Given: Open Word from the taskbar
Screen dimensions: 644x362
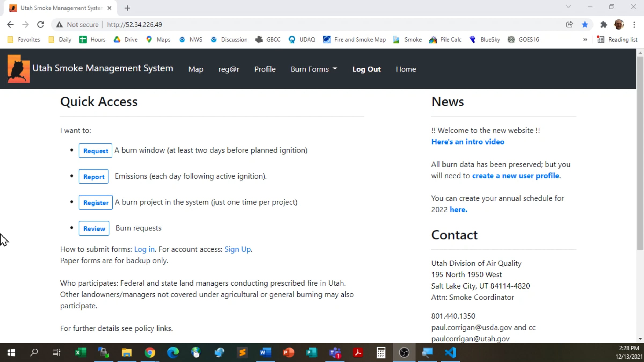Looking at the screenshot, I should (x=265, y=353).
